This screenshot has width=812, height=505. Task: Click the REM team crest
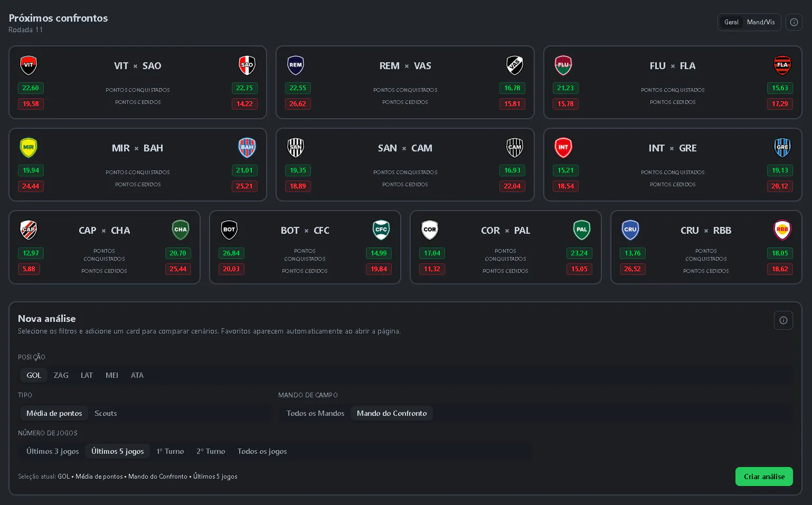coord(296,65)
